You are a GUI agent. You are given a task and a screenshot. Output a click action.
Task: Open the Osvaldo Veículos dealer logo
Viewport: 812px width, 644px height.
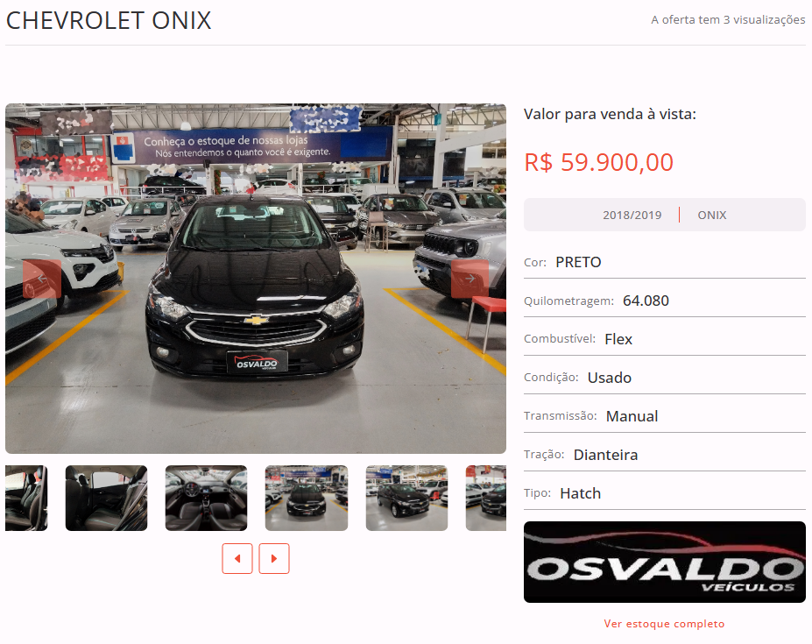pos(665,563)
